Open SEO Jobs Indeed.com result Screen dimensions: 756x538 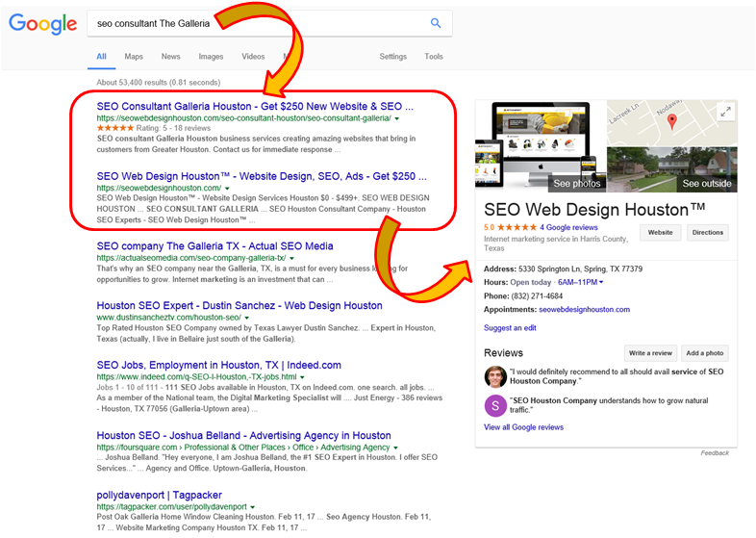click(219, 366)
